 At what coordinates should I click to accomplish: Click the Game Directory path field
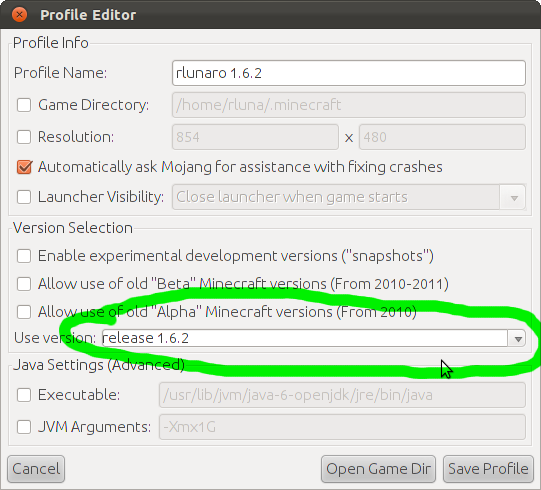click(349, 105)
